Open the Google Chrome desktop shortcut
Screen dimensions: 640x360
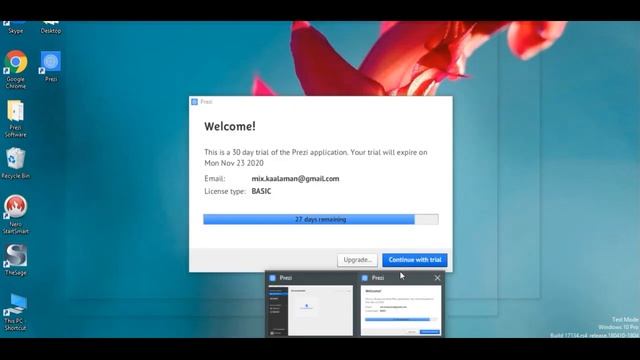(x=16, y=69)
